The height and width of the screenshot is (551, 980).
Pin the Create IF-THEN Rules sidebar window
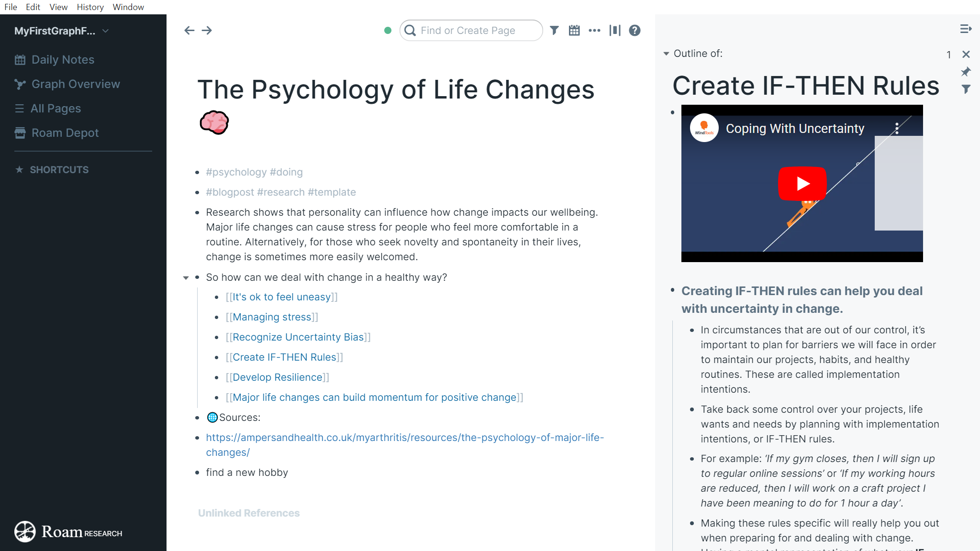point(966,72)
